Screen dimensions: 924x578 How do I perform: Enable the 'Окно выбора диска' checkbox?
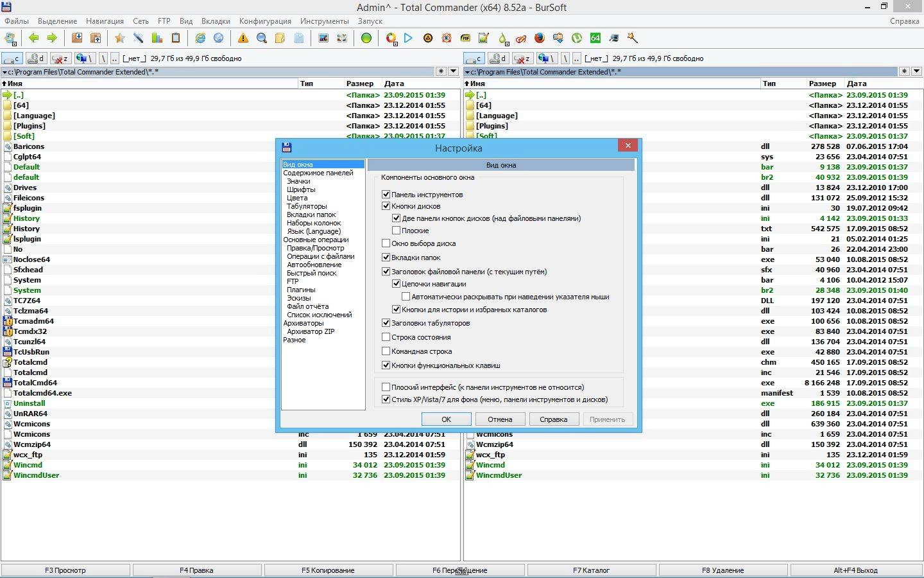pyautogui.click(x=386, y=243)
